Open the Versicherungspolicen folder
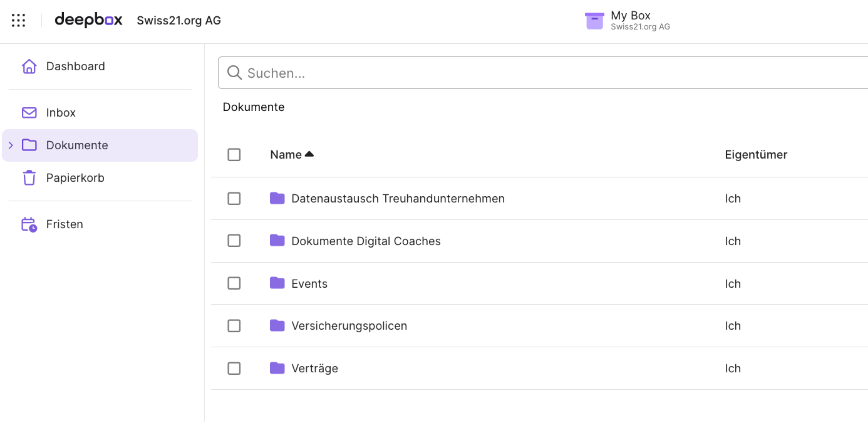 (349, 326)
